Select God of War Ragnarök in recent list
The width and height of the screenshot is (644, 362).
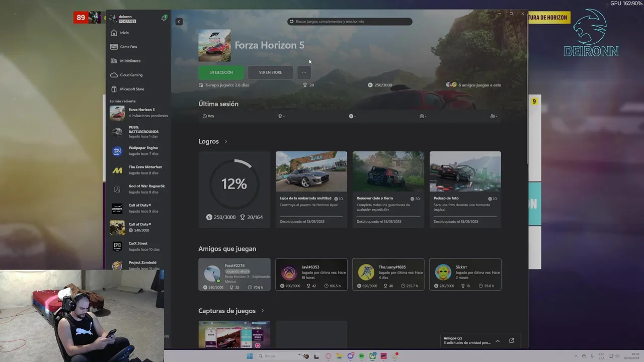[139, 189]
